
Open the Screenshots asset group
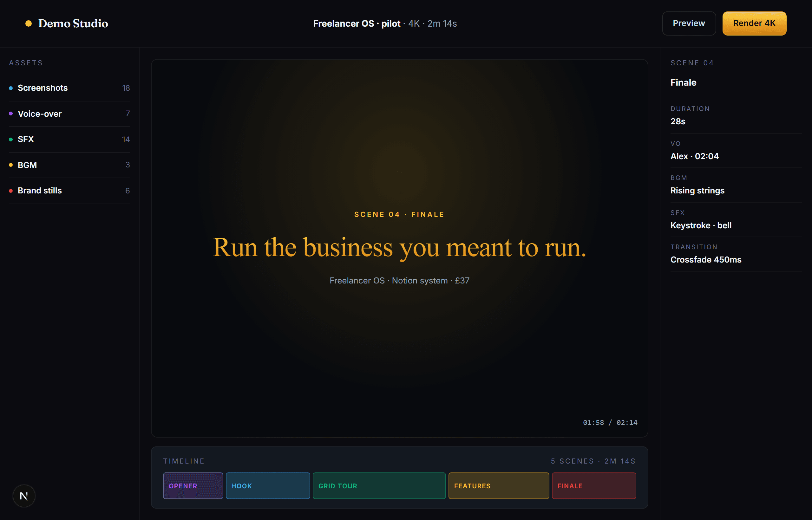[69, 88]
